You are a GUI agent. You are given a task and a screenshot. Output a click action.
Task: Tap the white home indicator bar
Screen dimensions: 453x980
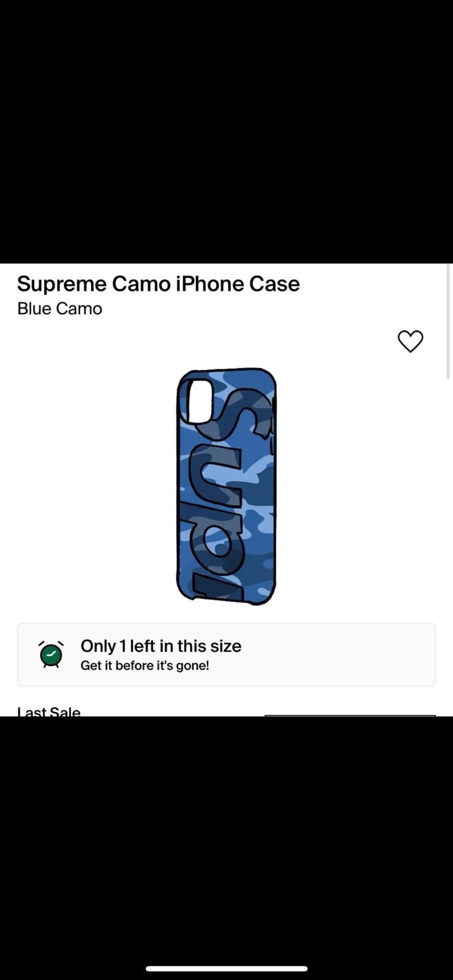pos(226,969)
